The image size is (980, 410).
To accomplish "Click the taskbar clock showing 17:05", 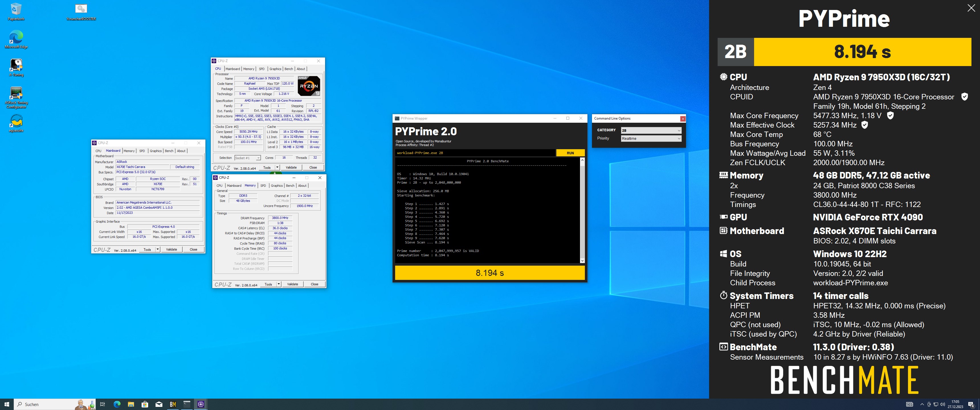I will (x=955, y=404).
